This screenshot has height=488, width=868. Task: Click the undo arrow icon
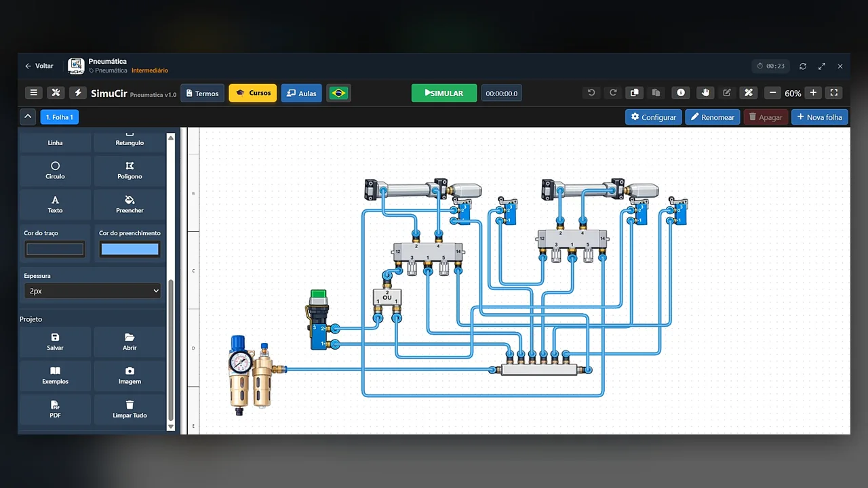tap(591, 93)
